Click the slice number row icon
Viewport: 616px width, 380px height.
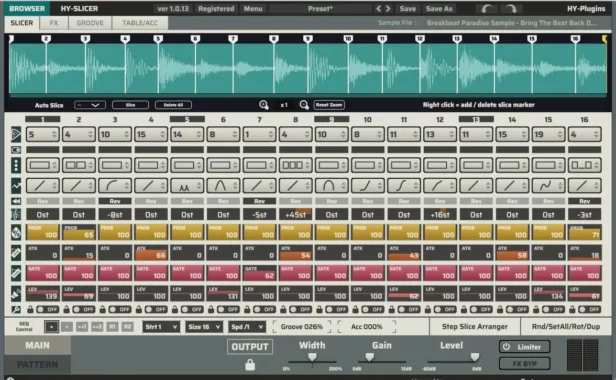coord(16,134)
